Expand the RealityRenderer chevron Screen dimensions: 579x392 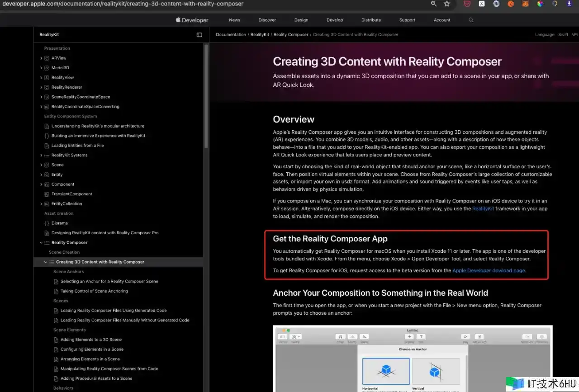(41, 87)
